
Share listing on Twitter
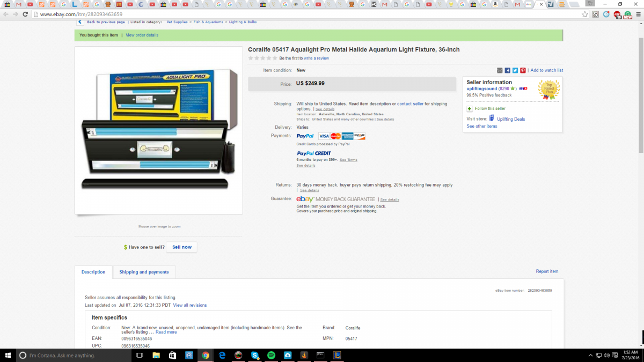coord(515,70)
